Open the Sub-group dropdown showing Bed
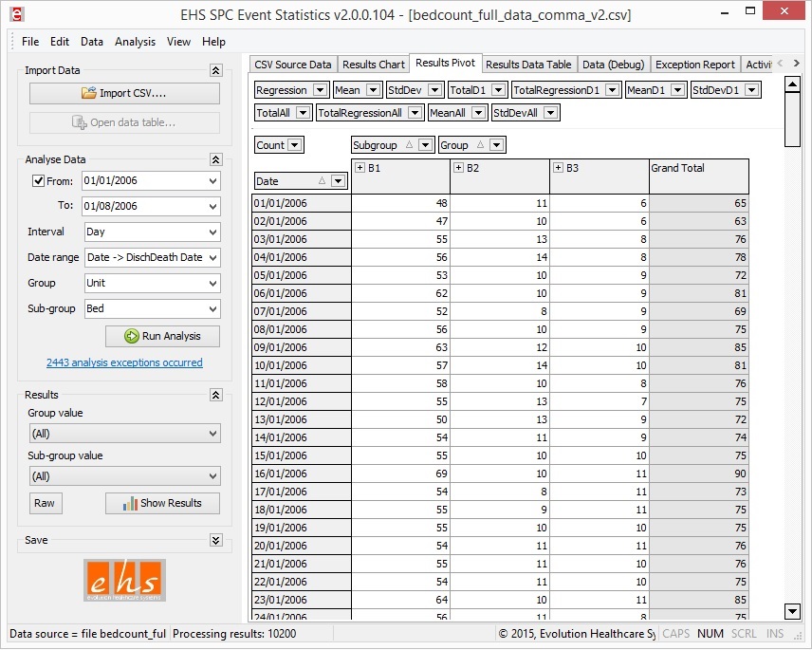 coord(212,308)
